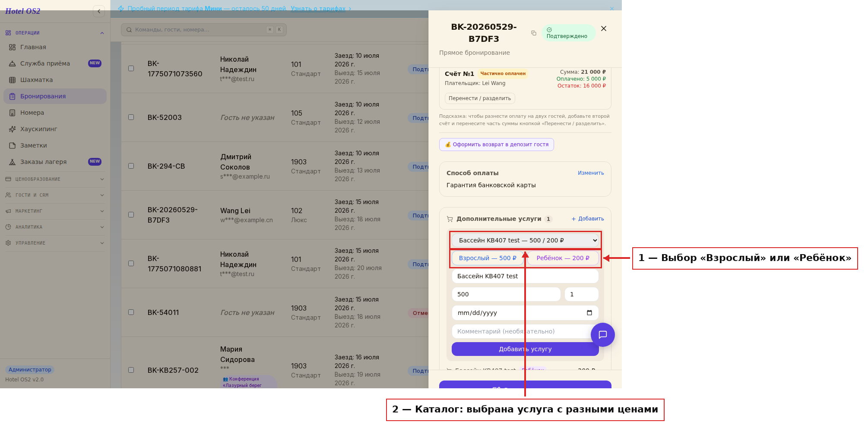The image size is (868, 431).
Task: Select checkbox next to BK-294-CB row
Action: tap(131, 166)
